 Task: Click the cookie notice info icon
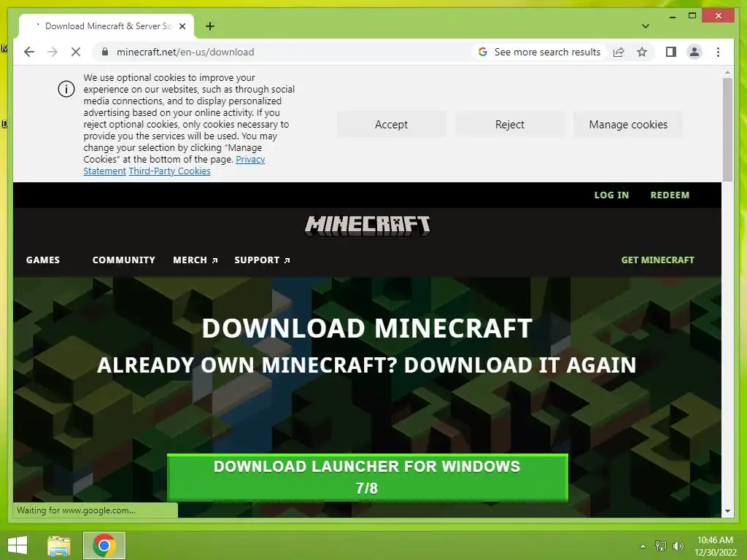click(x=66, y=89)
